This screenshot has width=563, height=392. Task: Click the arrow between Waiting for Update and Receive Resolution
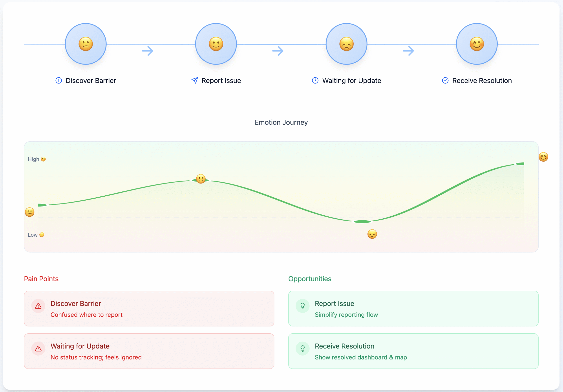(x=408, y=51)
